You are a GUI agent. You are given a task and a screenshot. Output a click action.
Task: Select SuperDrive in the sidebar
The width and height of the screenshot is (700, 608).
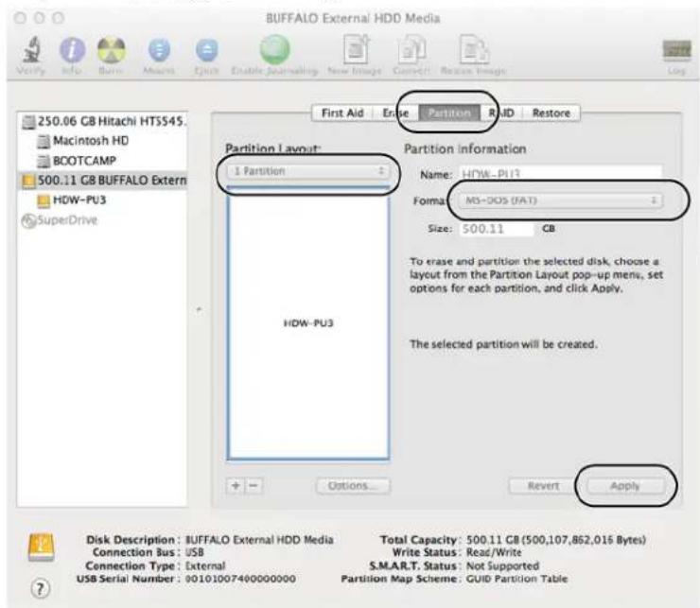pyautogui.click(x=102, y=220)
